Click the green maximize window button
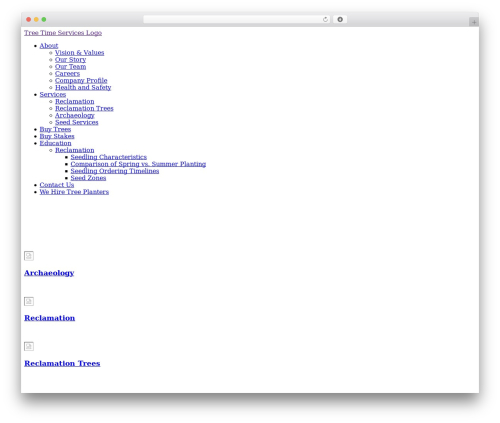Image resolution: width=500 pixels, height=423 pixels. (x=44, y=19)
